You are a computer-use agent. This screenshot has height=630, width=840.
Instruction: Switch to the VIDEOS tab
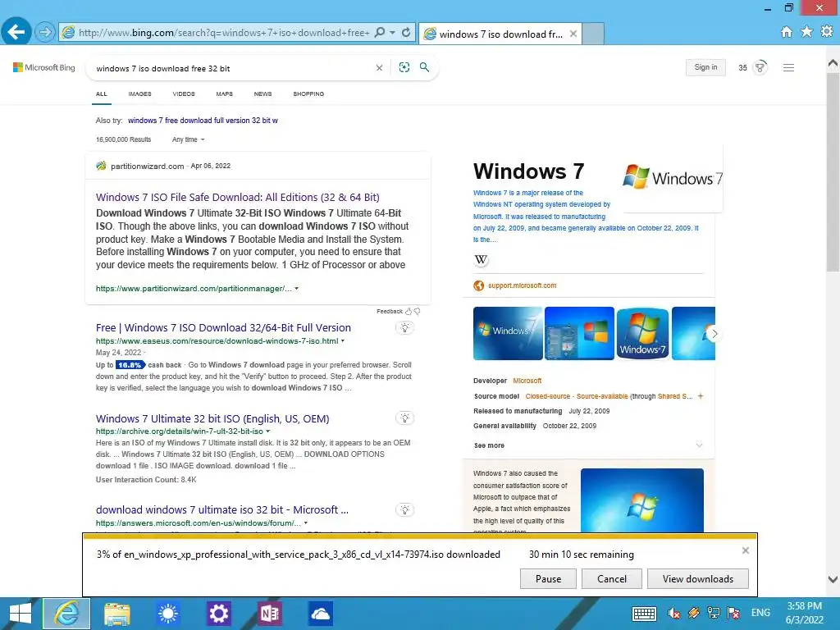184,94
